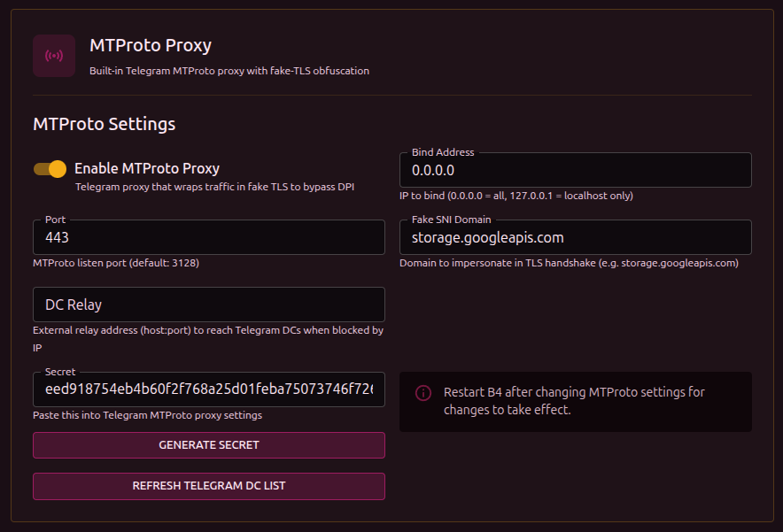The image size is (783, 532).
Task: Click the MTProto Proxy page title
Action: tap(150, 45)
